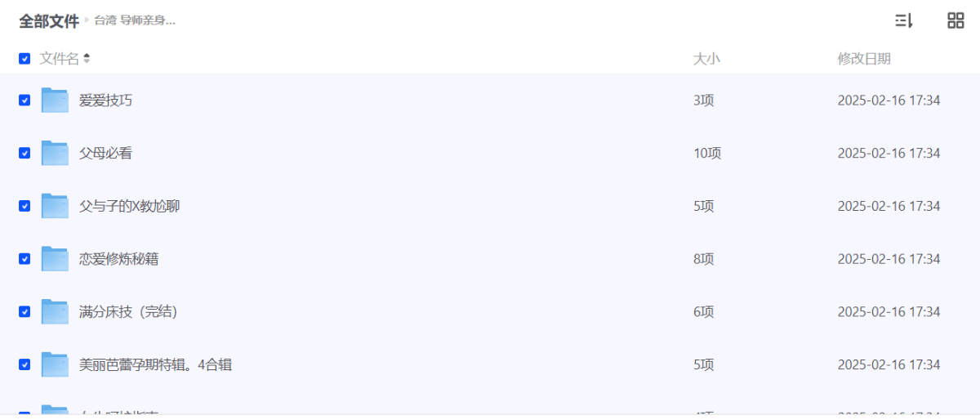The image size is (980, 420).
Task: Uncheck the 父母必看 row checkbox
Action: click(24, 153)
